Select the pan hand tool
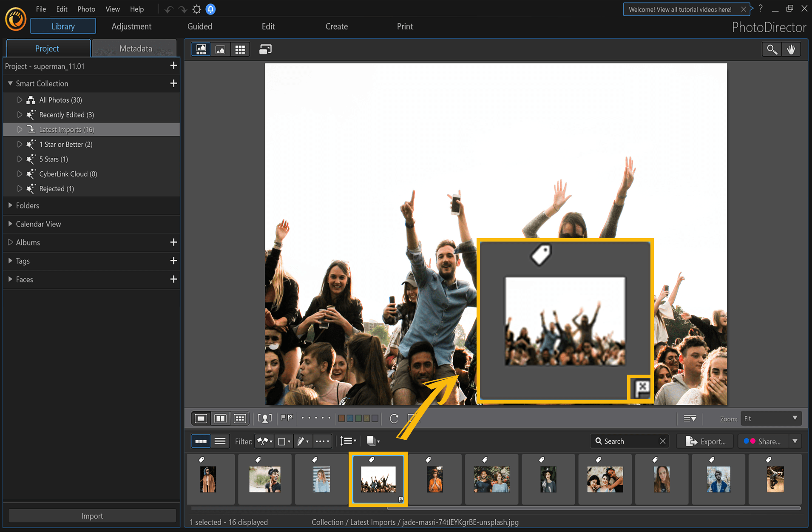Screen dimensions: 812x532 pos(791,49)
